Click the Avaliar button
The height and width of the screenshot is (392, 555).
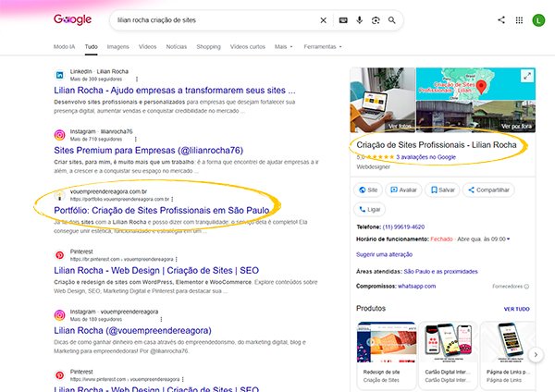[403, 190]
